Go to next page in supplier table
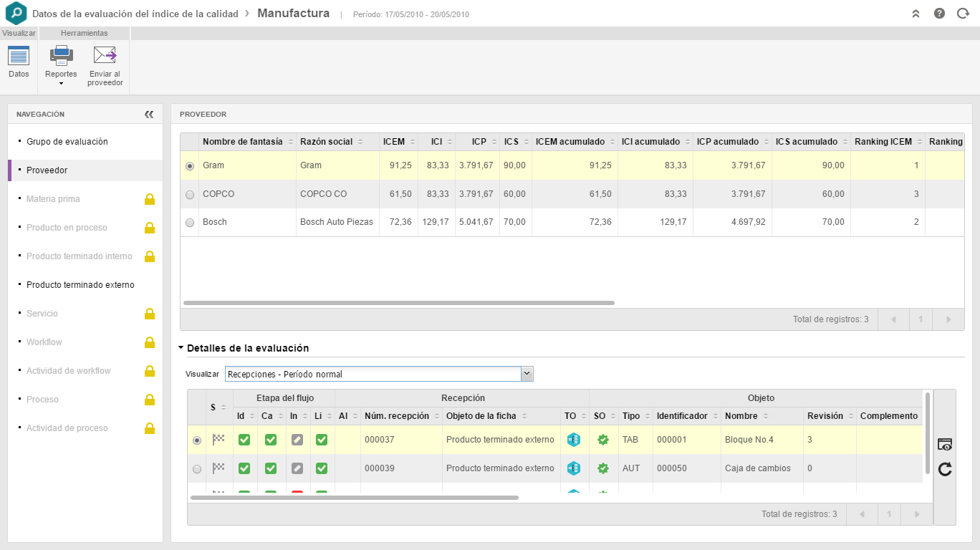980x550 pixels. click(x=948, y=319)
